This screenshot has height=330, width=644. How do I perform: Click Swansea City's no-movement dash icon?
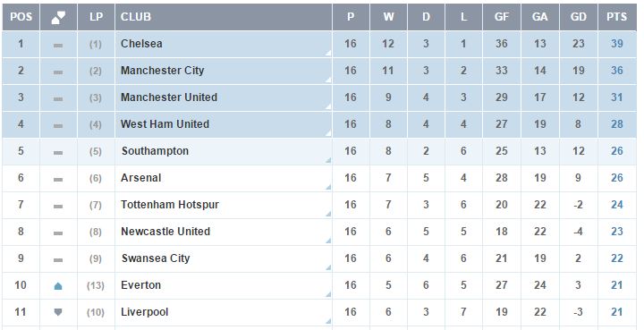[58, 260]
